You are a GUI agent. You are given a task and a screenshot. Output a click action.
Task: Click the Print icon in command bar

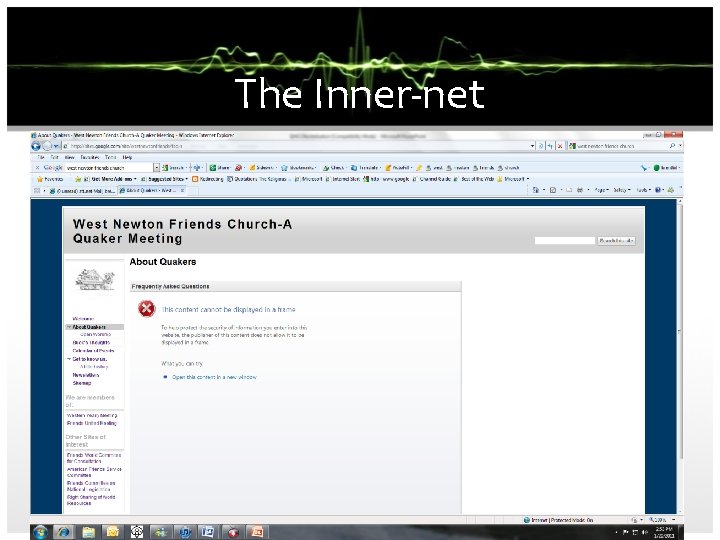click(x=580, y=190)
